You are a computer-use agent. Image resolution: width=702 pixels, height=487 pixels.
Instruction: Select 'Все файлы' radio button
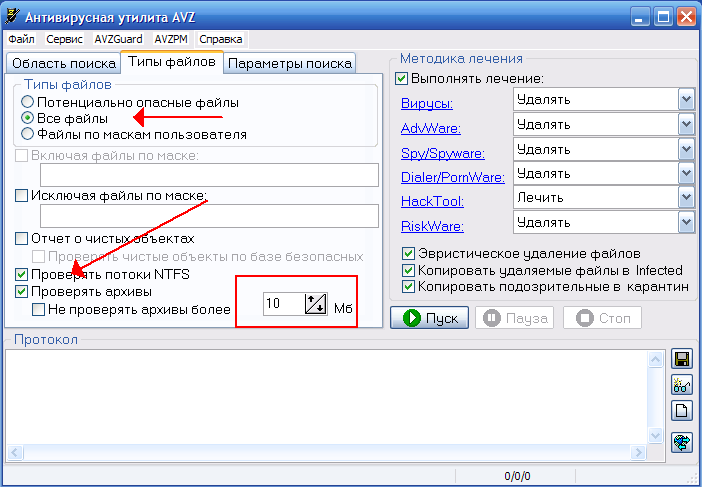coord(27,118)
